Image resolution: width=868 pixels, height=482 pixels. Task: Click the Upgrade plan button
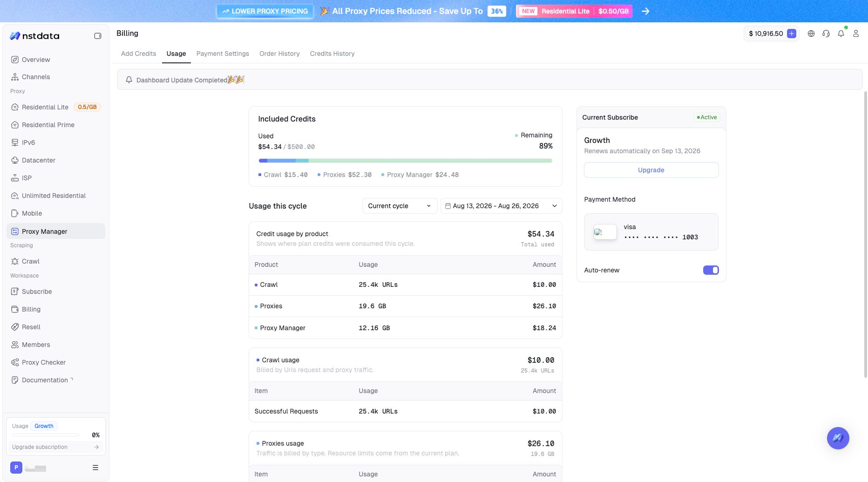651,170
